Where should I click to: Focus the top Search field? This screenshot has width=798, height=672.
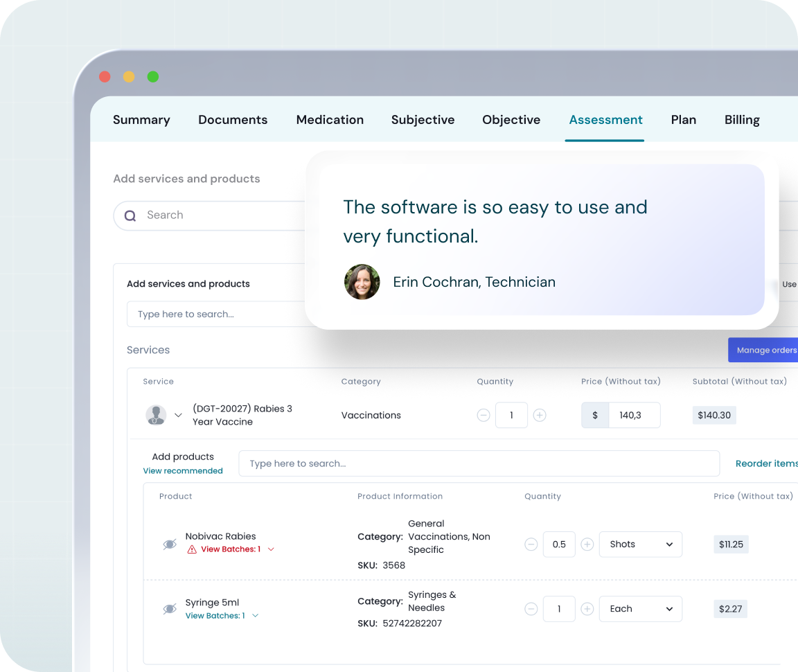(210, 215)
